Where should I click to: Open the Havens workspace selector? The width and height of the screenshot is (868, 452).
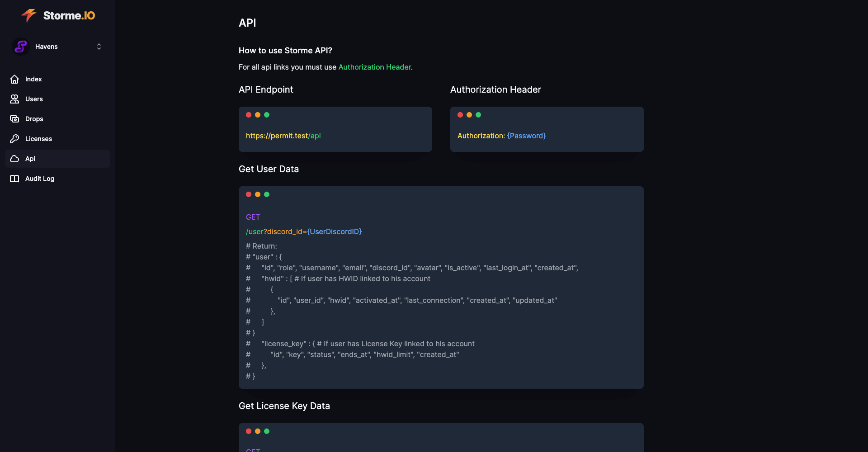[47, 47]
